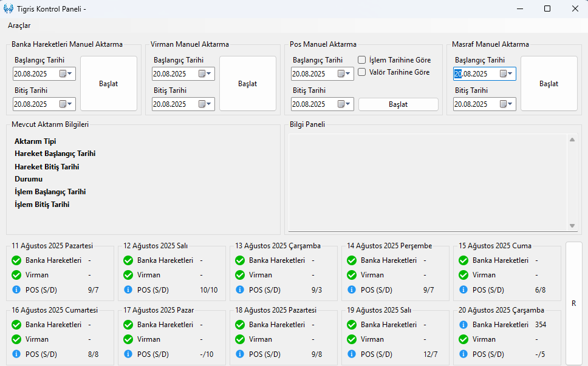
Task: Click green check icon for 19 Ağustos Banka Hareketleri
Action: (x=352, y=325)
